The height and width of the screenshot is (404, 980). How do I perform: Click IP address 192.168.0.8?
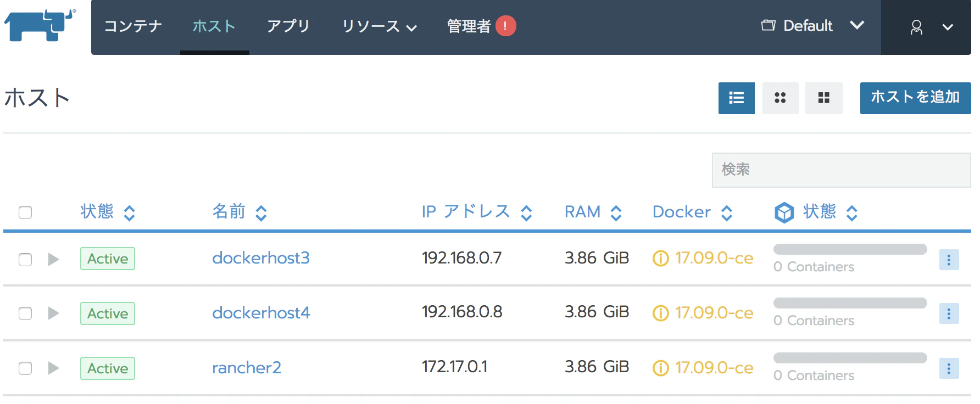point(462,312)
